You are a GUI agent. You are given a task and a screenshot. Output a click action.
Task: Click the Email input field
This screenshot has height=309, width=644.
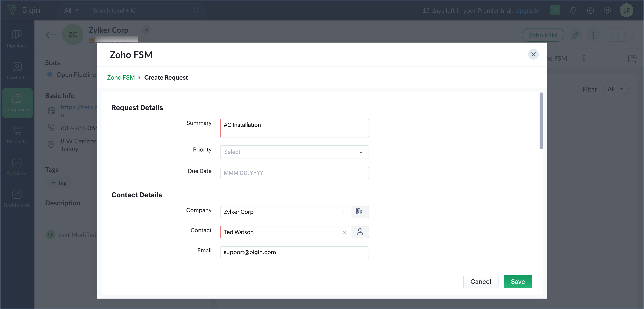(x=294, y=252)
